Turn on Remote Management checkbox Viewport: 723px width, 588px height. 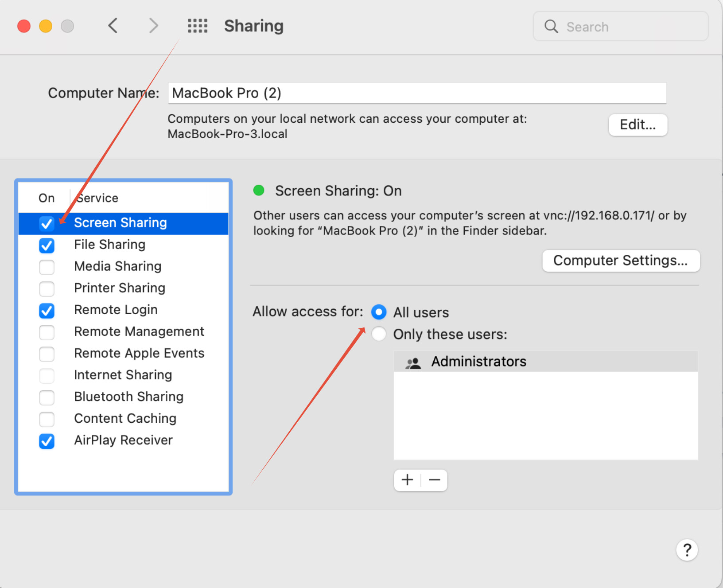(47, 332)
